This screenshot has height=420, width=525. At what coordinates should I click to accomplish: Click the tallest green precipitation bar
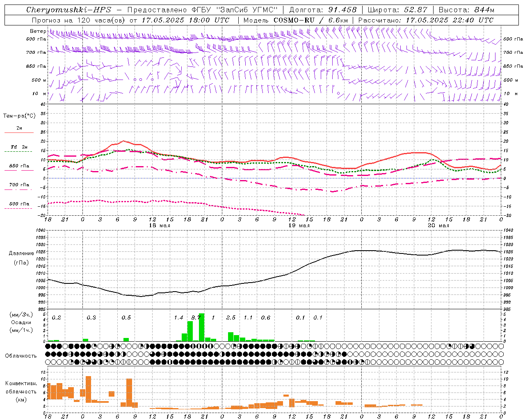201,327
